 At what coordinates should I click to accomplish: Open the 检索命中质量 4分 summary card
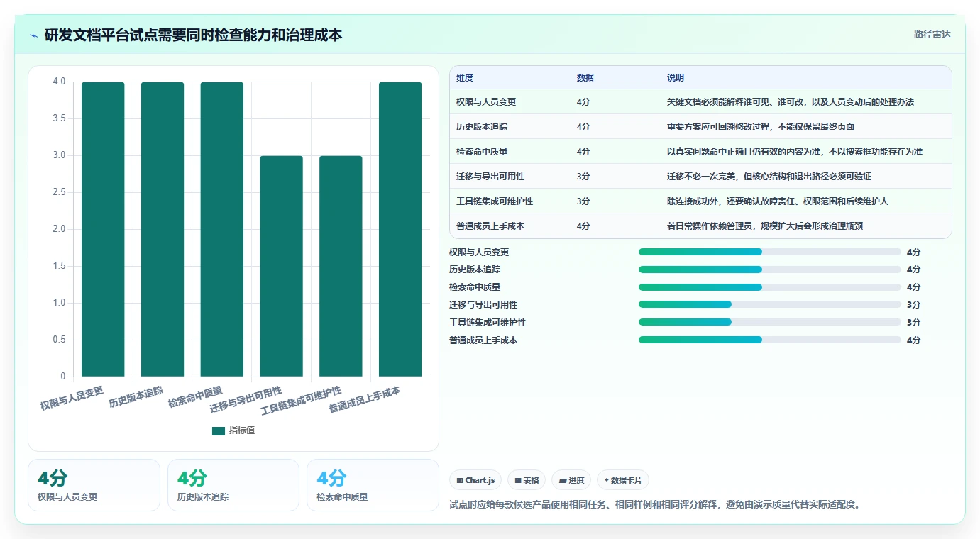coord(373,485)
